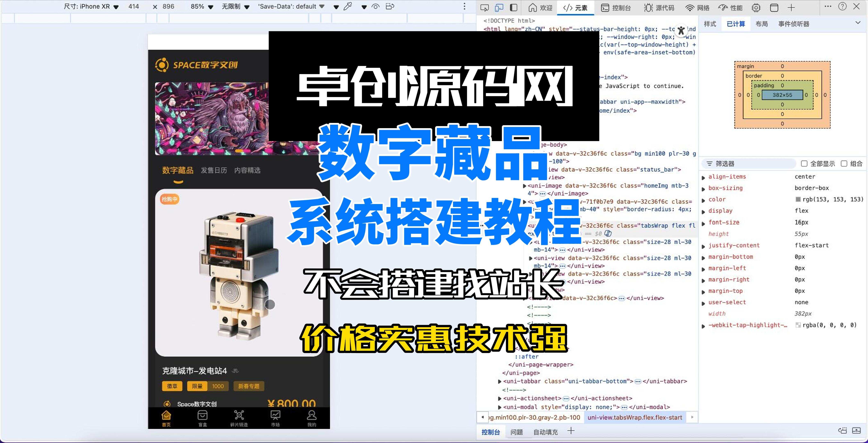The image size is (868, 443).
Task: Toggle the eye icon in device toolbar
Action: click(375, 6)
